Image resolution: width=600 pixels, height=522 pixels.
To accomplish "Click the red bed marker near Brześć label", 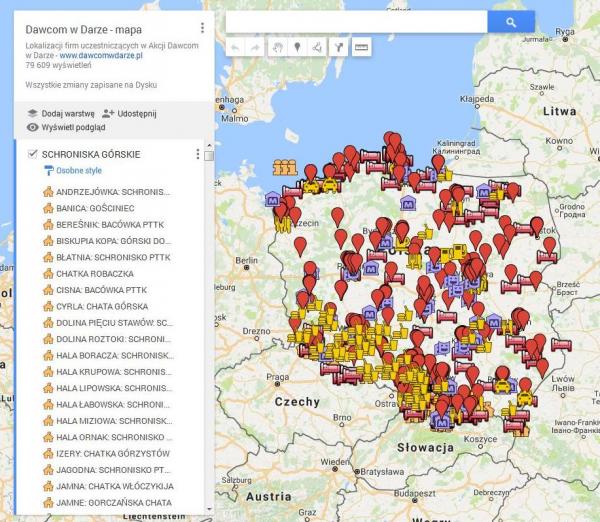I will [x=511, y=287].
